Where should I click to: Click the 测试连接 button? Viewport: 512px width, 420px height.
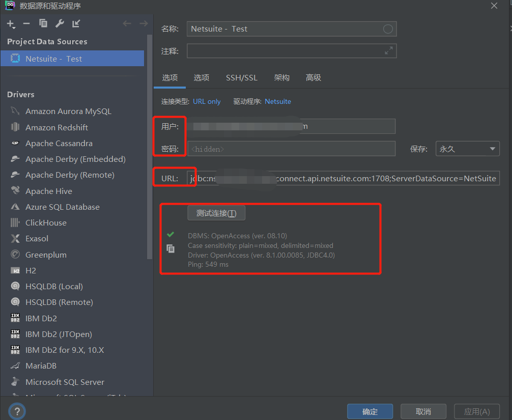216,213
